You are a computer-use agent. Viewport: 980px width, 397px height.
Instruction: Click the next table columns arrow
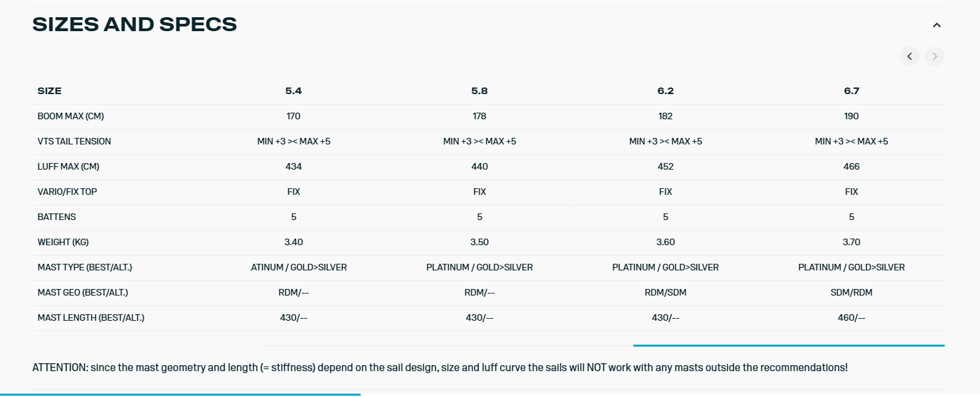click(935, 56)
